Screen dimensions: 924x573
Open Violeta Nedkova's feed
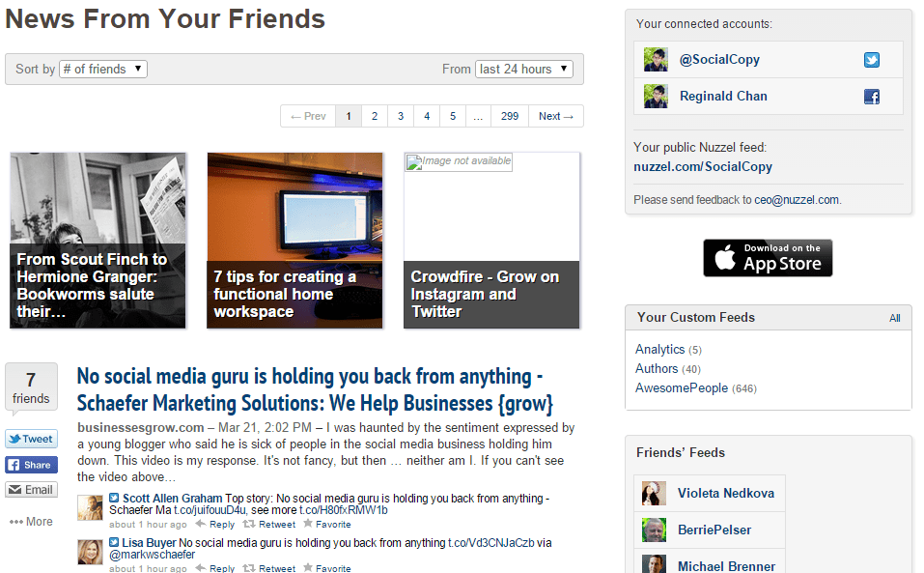(726, 494)
